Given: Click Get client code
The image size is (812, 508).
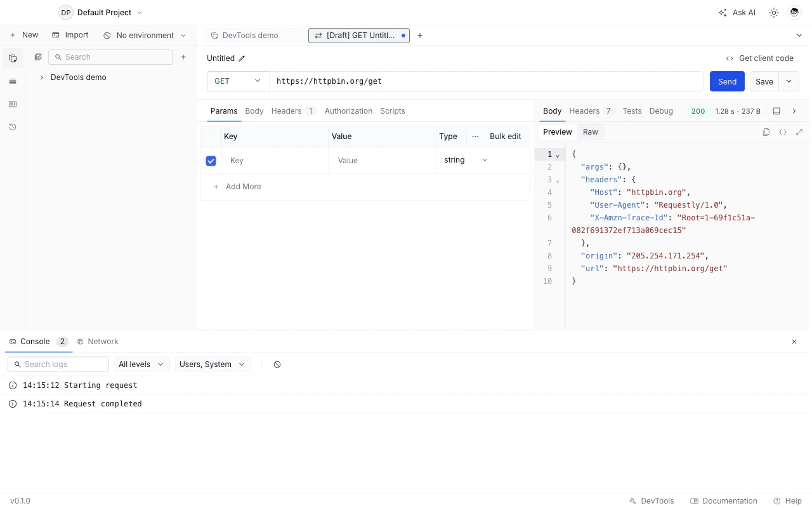Looking at the screenshot, I should point(760,58).
